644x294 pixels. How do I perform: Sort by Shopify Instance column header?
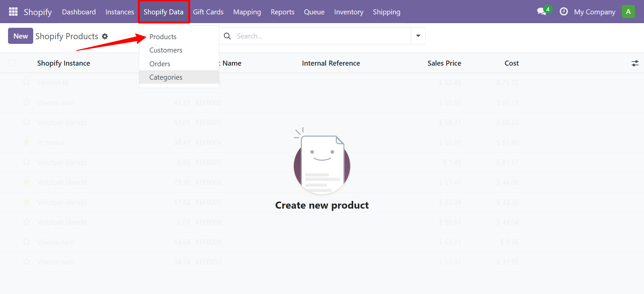click(64, 63)
